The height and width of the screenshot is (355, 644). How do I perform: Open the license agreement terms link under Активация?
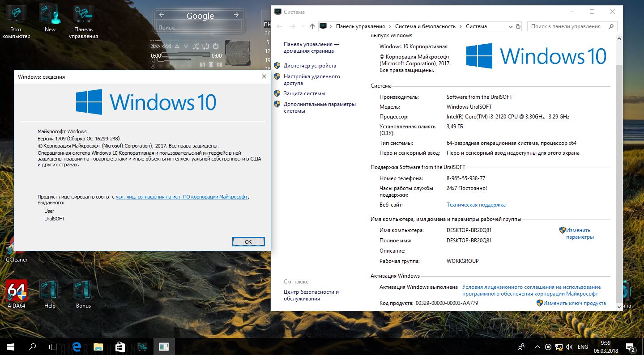(x=531, y=291)
